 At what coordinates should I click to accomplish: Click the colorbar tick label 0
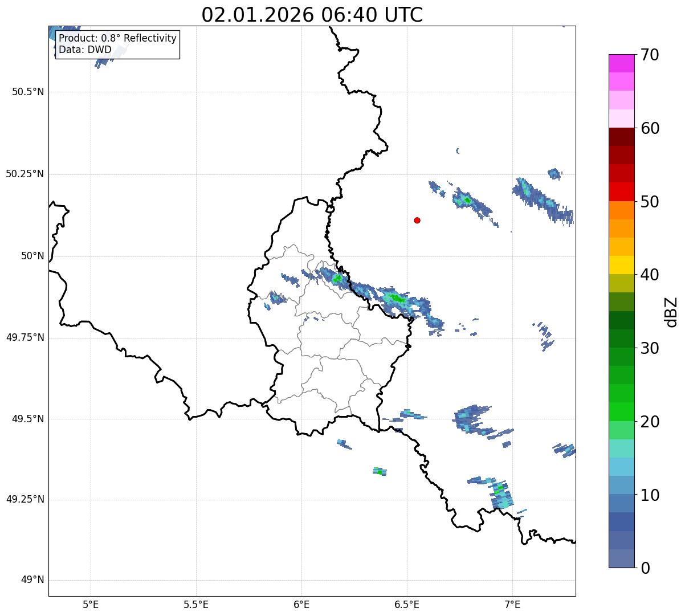(645, 568)
